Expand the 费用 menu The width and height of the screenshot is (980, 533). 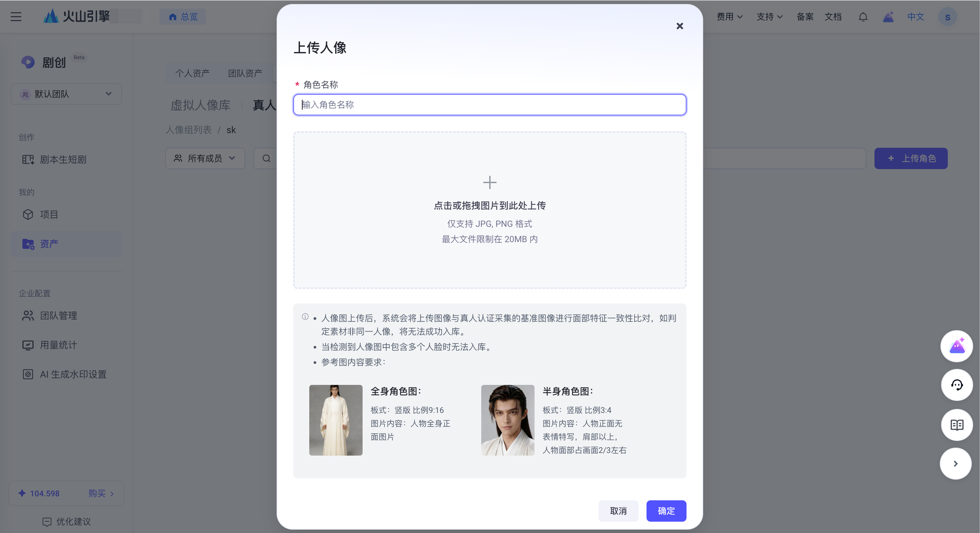(729, 17)
